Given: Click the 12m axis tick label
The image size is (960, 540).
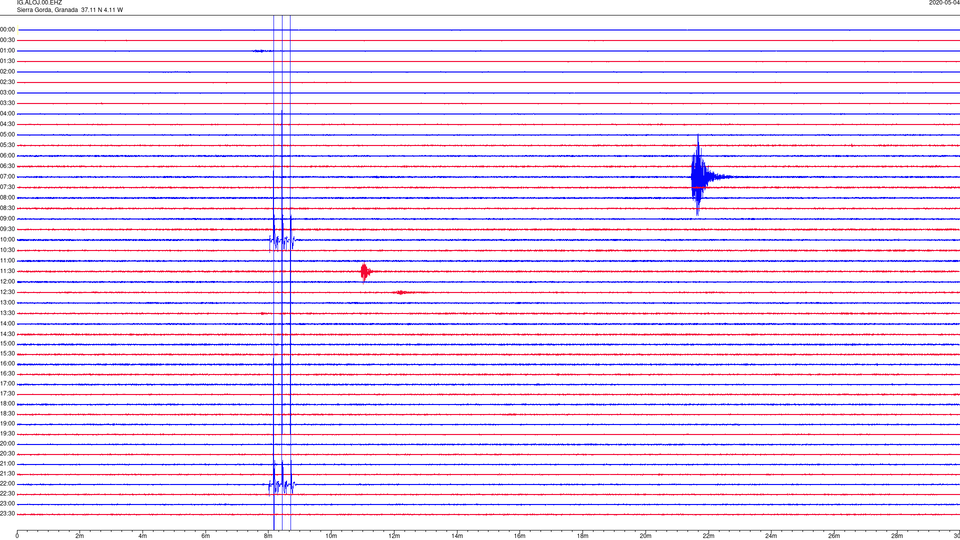Looking at the screenshot, I should tap(394, 536).
